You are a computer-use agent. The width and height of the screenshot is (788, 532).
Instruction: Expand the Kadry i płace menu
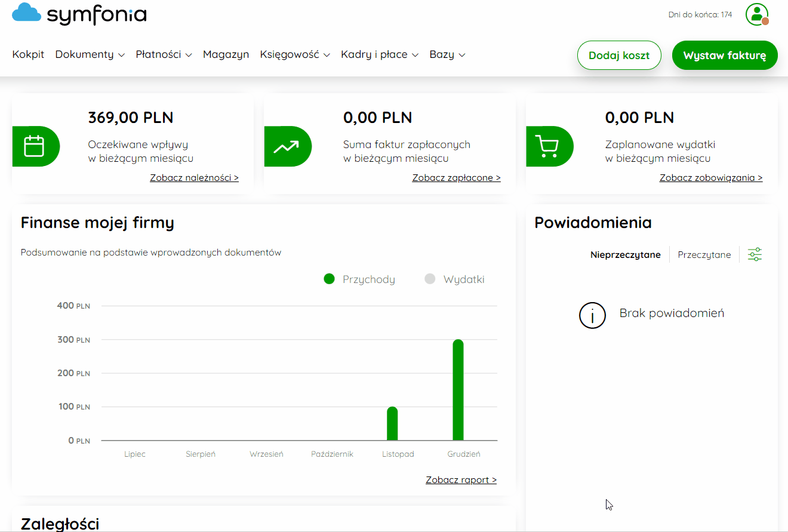[380, 54]
